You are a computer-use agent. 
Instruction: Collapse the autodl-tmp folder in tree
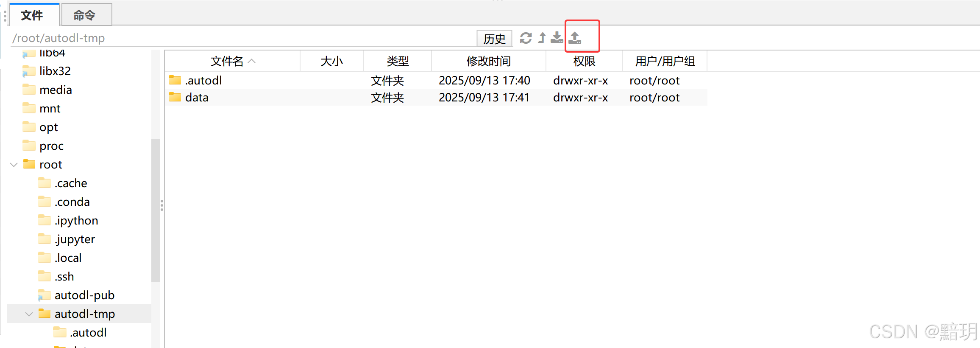pos(29,314)
